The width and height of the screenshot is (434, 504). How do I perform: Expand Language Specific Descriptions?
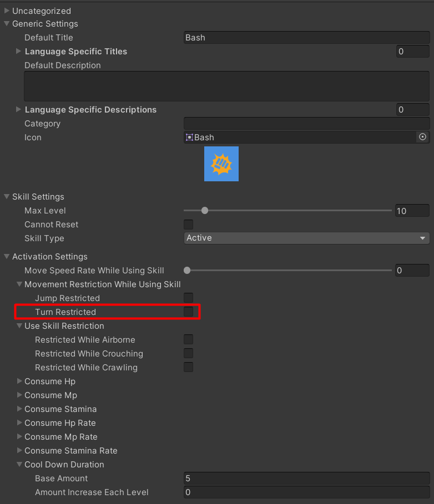pos(18,110)
